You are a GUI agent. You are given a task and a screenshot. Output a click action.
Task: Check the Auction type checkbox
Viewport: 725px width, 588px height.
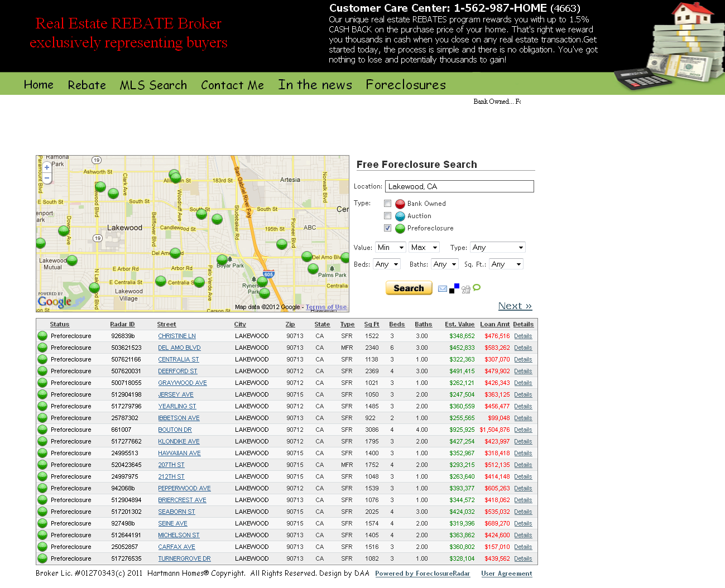tap(387, 216)
